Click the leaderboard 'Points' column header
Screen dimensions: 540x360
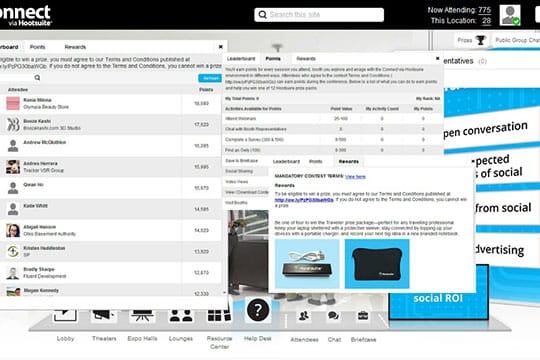(x=206, y=90)
